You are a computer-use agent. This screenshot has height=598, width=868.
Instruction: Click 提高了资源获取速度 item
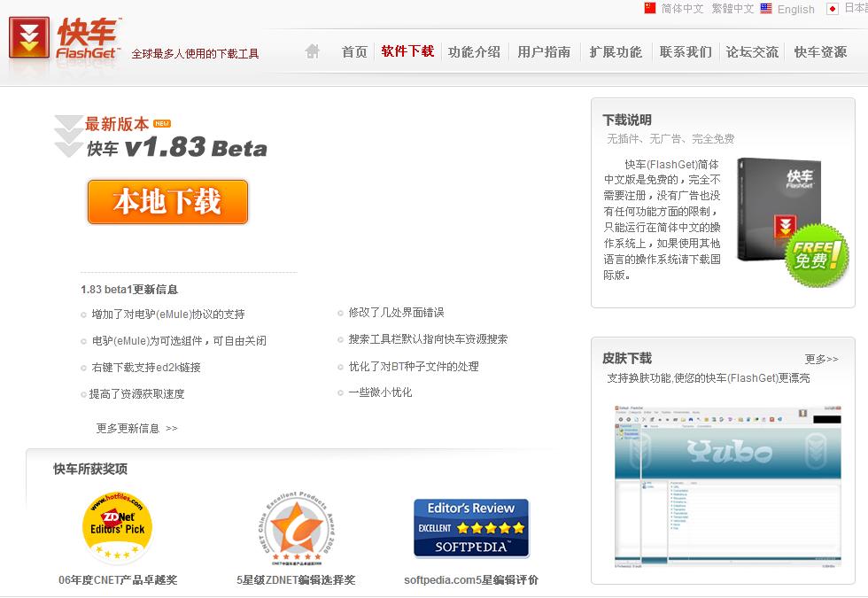pos(136,393)
